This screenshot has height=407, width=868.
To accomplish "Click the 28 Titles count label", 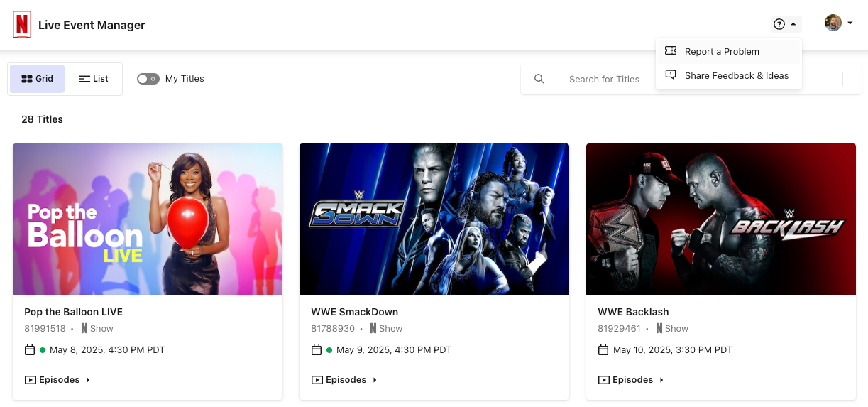I will (x=42, y=119).
